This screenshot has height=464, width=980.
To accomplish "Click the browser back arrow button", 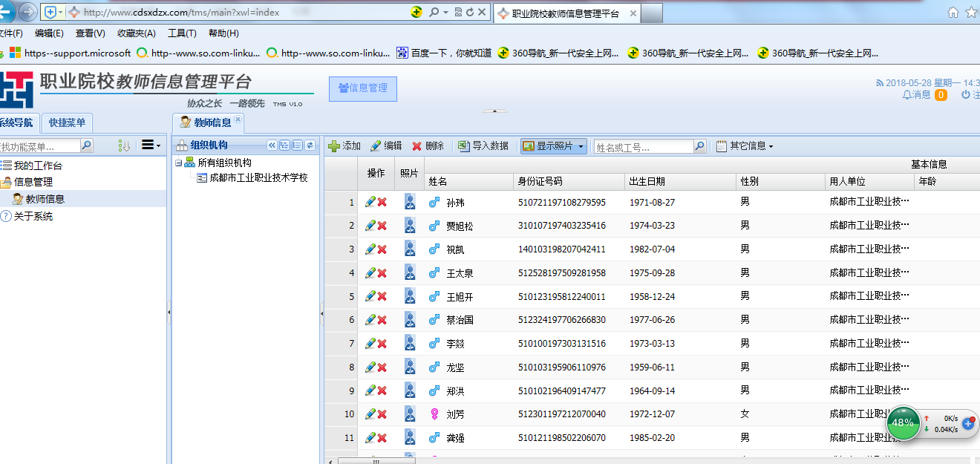I will 4,12.
